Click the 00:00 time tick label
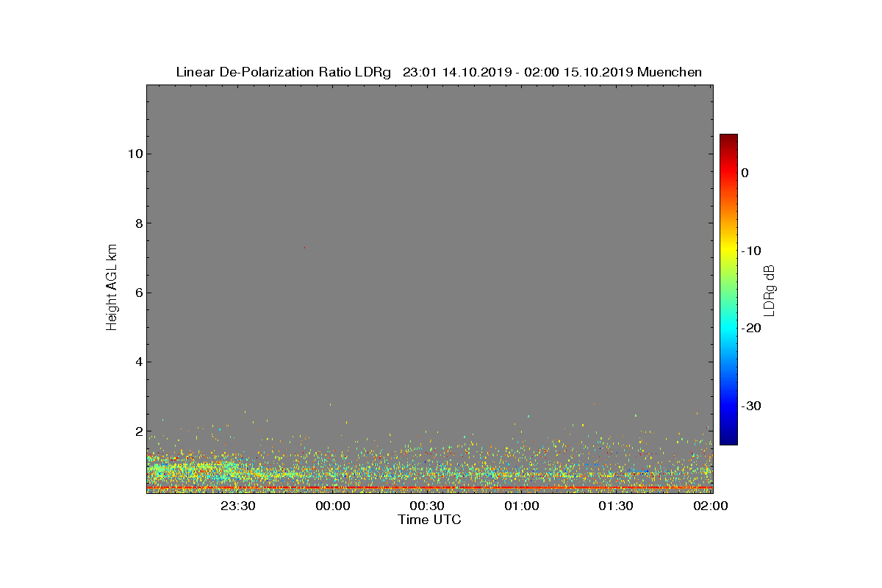Viewport: 882px width, 588px height. pyautogui.click(x=332, y=506)
